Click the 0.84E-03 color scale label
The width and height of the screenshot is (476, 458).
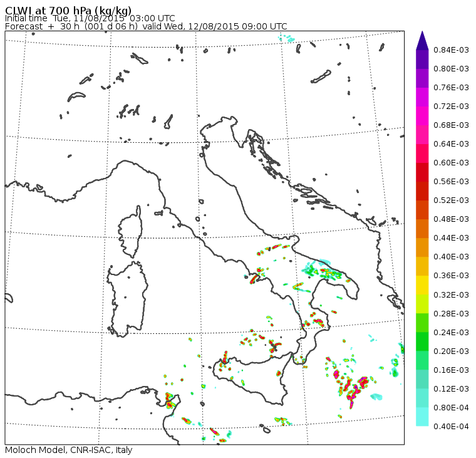click(x=451, y=49)
